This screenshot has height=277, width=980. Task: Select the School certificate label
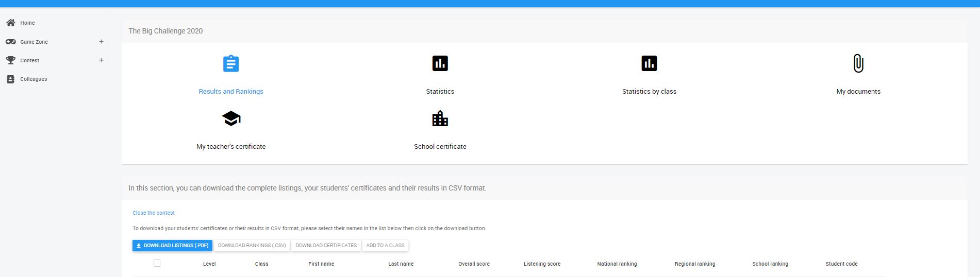440,146
